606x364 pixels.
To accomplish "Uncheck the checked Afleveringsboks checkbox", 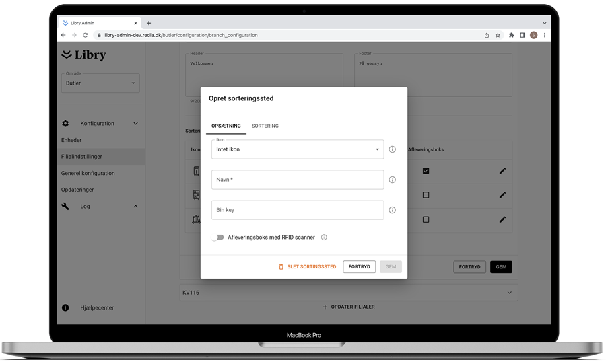I will pyautogui.click(x=426, y=171).
